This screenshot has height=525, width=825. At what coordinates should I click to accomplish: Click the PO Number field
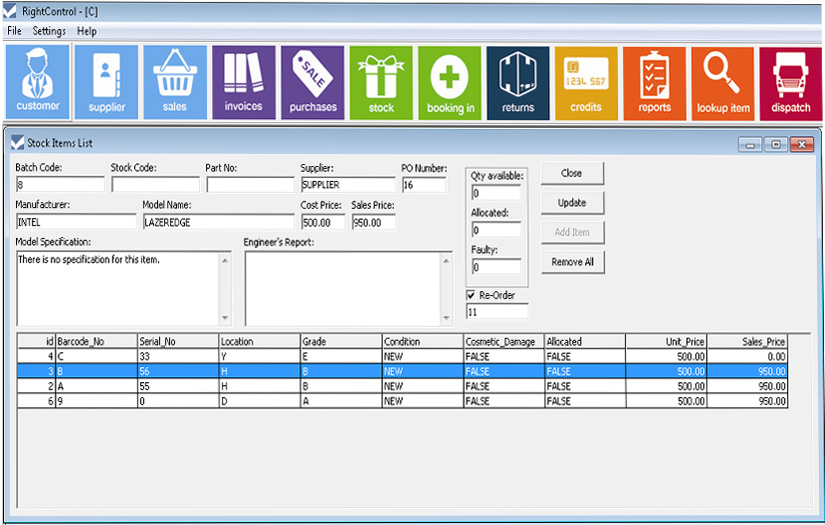424,185
